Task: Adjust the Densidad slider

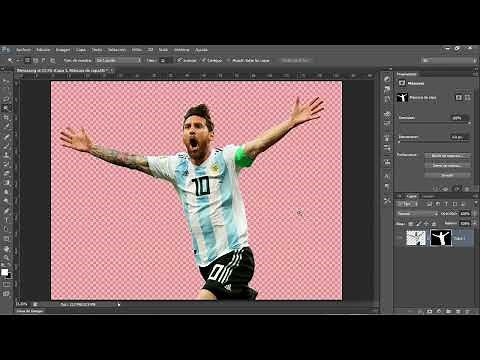Action: click(x=434, y=123)
